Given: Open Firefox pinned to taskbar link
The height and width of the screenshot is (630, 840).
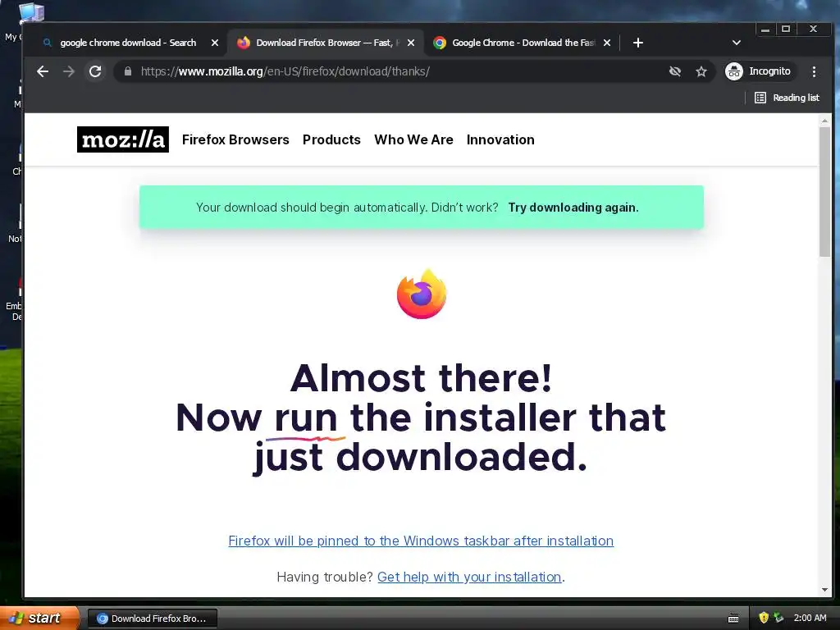Looking at the screenshot, I should click(421, 541).
